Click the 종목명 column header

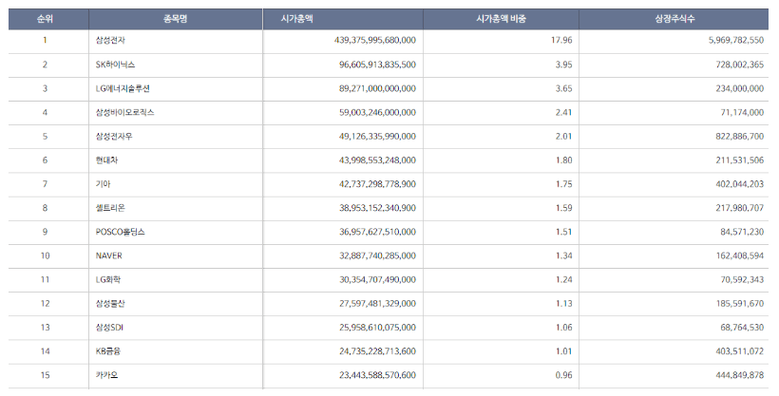pos(175,19)
